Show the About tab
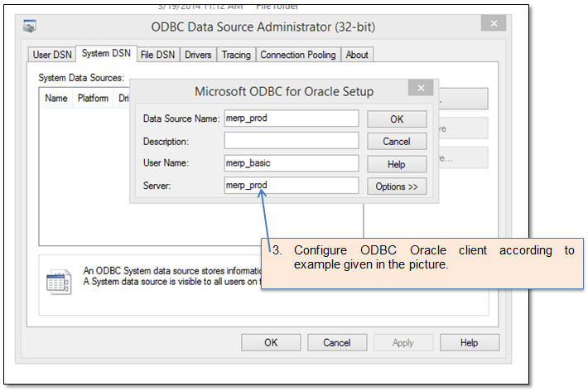This screenshot has width=588, height=392. click(357, 55)
